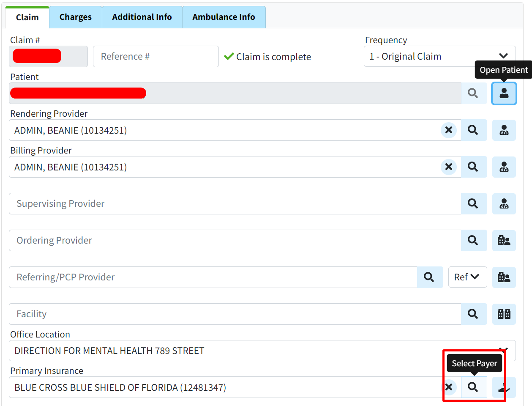Go to the Ambulance Info tab
Screen dimensions: 532x406
tap(224, 17)
